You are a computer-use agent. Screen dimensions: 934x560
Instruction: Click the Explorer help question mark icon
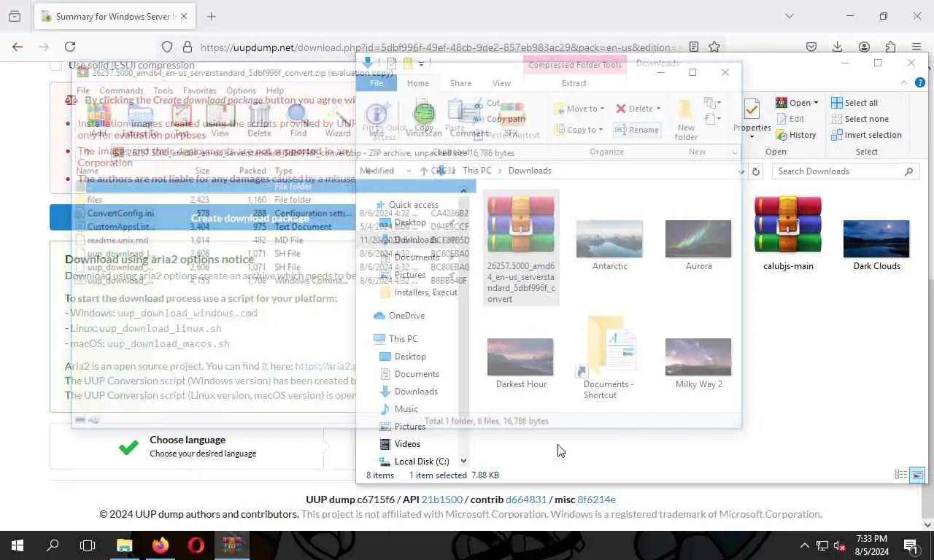921,82
